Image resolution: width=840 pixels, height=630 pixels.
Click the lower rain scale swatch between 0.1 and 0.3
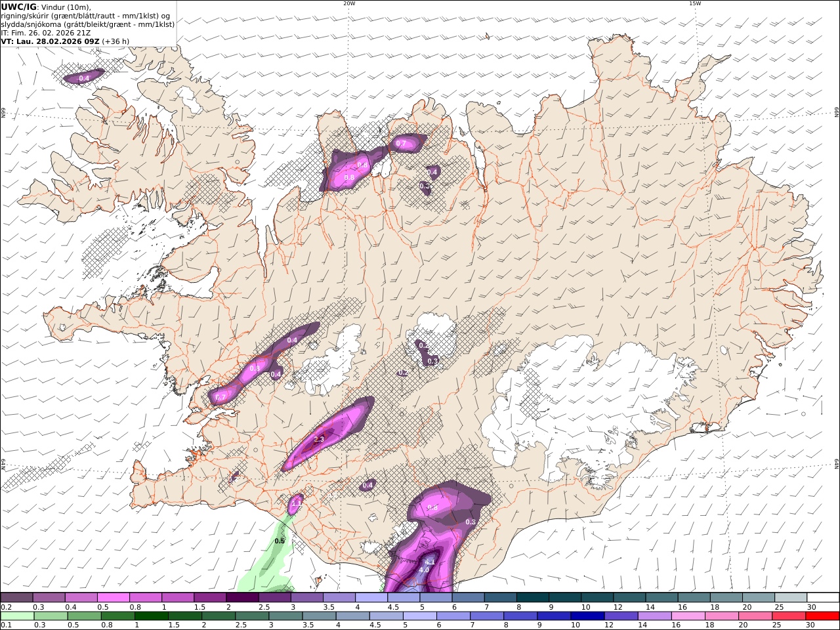[17, 616]
